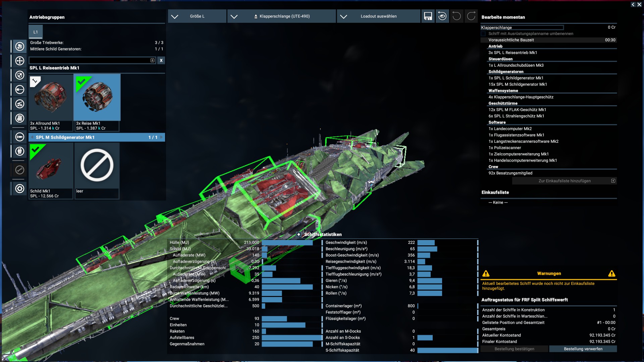Click the SPL M Schildgenerator Mk1 header bar
The image size is (644, 362).
click(x=97, y=137)
